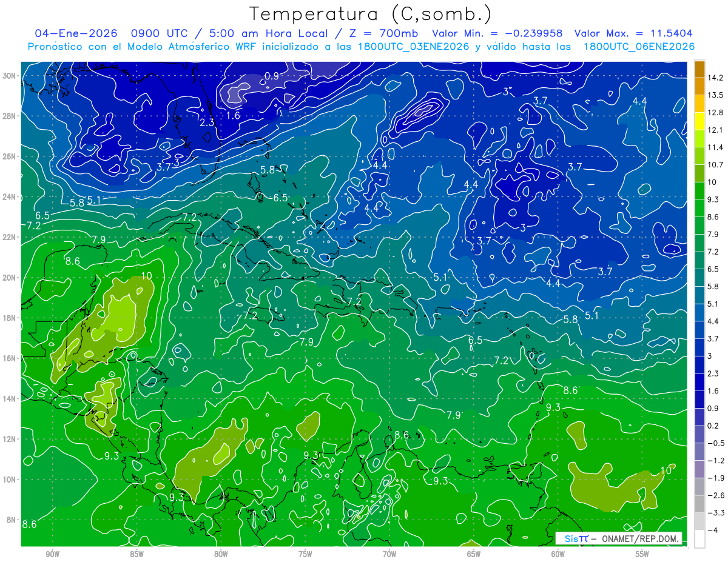
Task: Click the "1.6" contour label on the map
Action: pyautogui.click(x=234, y=115)
